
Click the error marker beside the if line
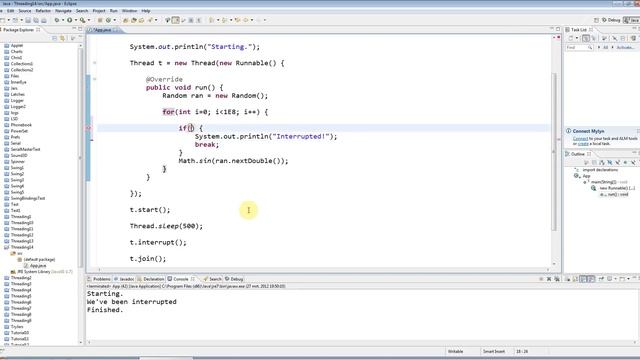point(88,128)
